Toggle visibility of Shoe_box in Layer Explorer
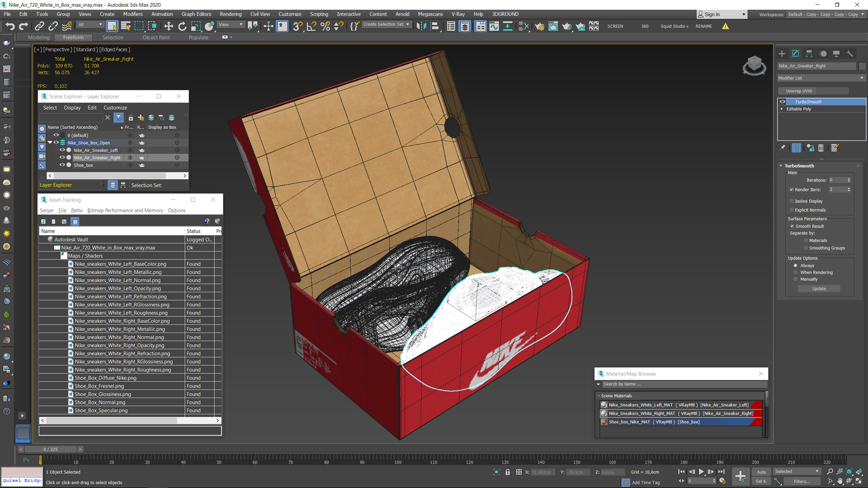The image size is (868, 488). point(62,165)
